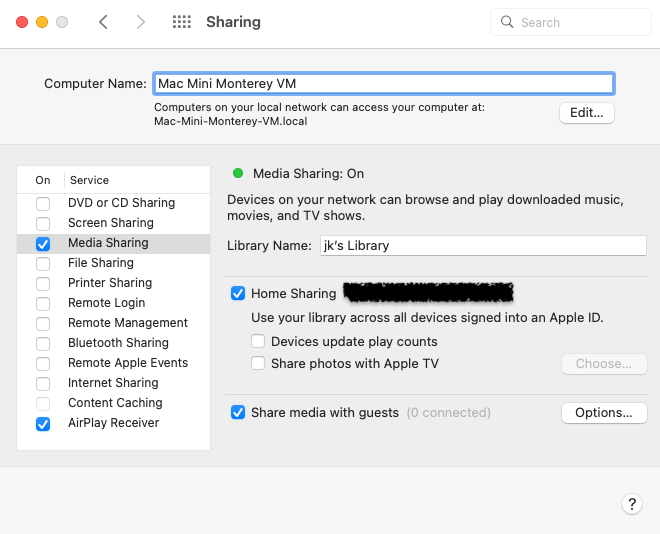Select the Content Caching service row
This screenshot has height=534, width=660.
114,403
